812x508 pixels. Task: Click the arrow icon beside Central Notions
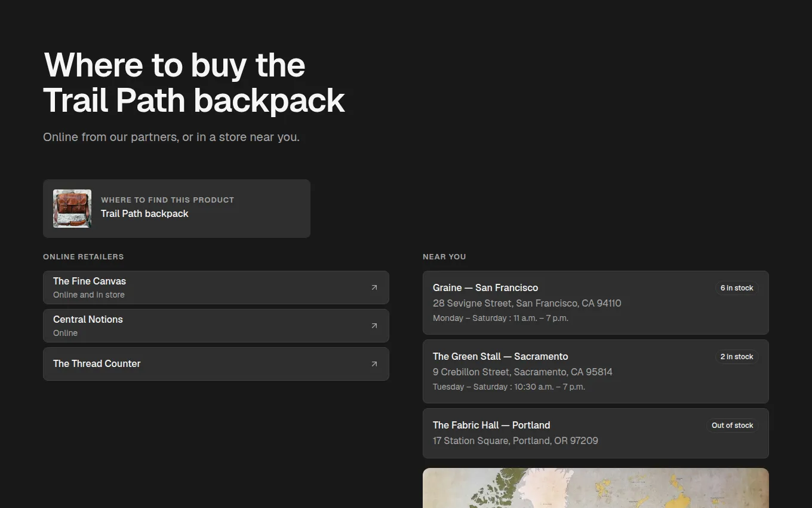coord(374,326)
